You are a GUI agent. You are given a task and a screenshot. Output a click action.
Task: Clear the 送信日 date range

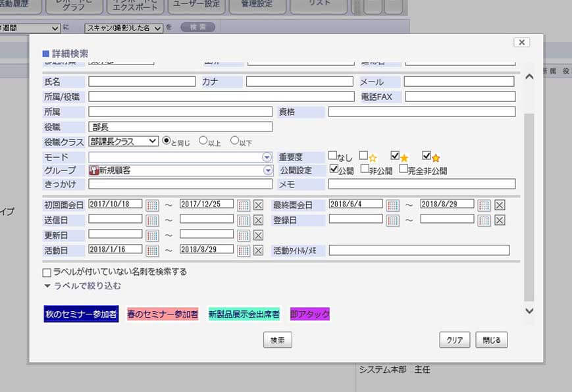(258, 220)
